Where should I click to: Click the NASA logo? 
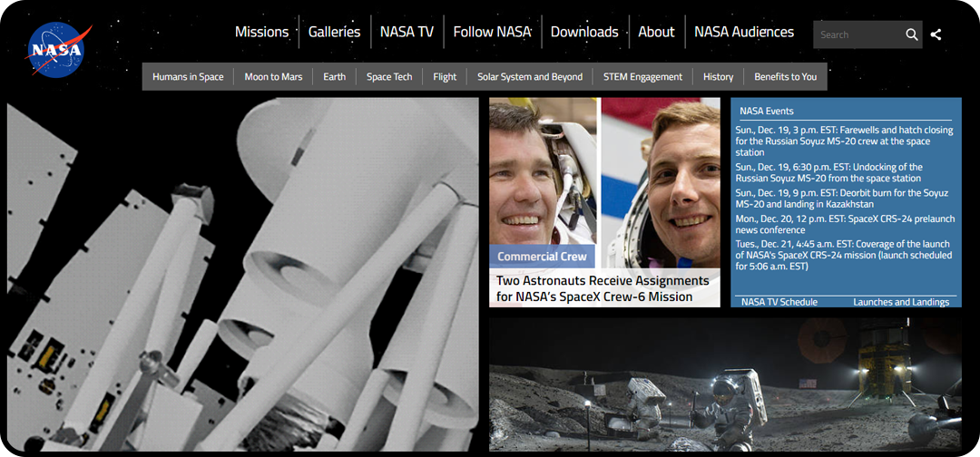coord(57,50)
